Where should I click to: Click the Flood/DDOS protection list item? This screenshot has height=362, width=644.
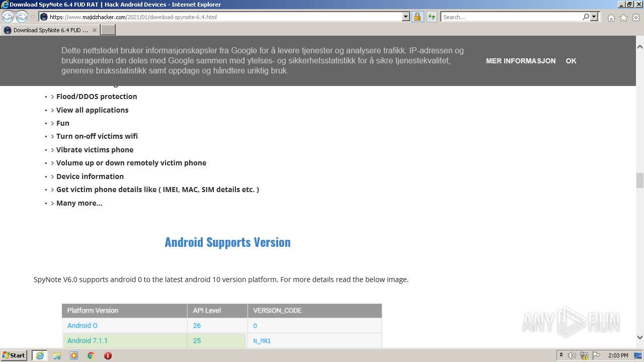point(97,97)
